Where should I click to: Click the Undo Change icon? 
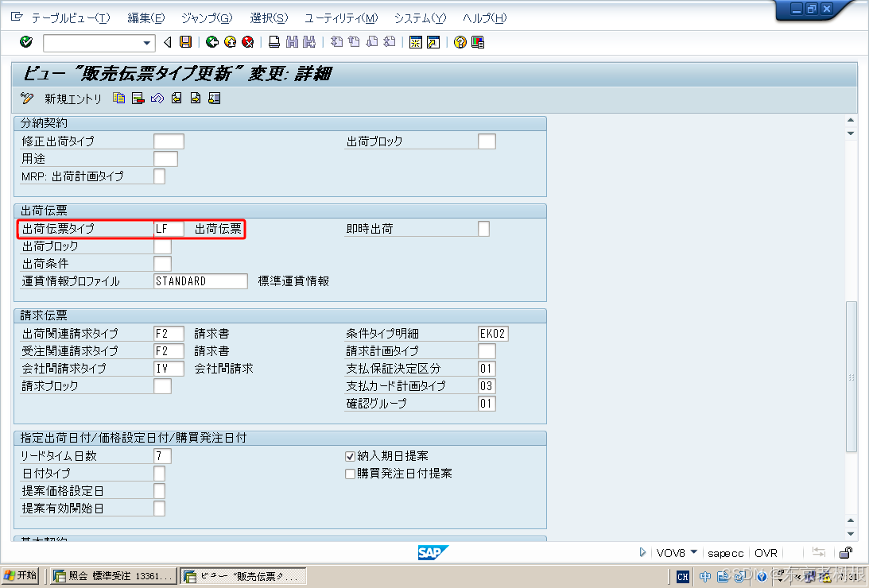click(x=157, y=99)
